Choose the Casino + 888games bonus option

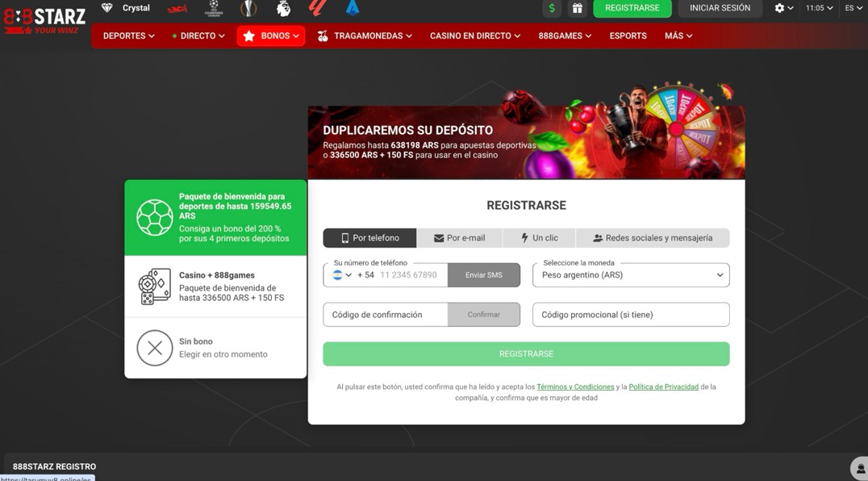click(215, 287)
